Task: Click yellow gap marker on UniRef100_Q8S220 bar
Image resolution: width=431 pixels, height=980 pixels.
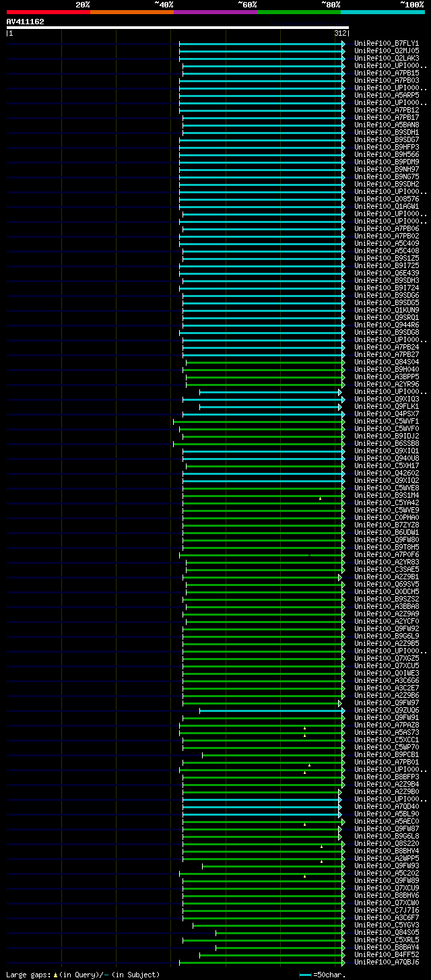Action: click(321, 847)
